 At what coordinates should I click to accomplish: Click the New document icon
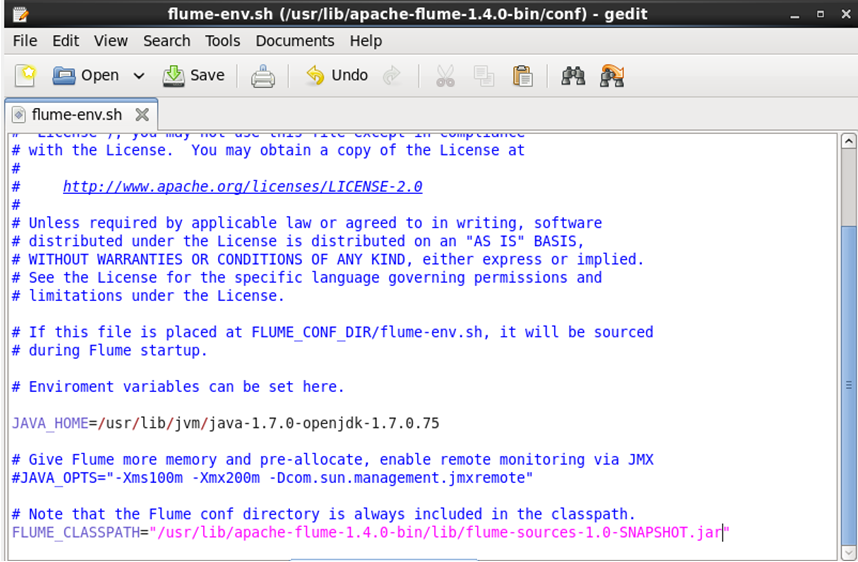tap(25, 76)
